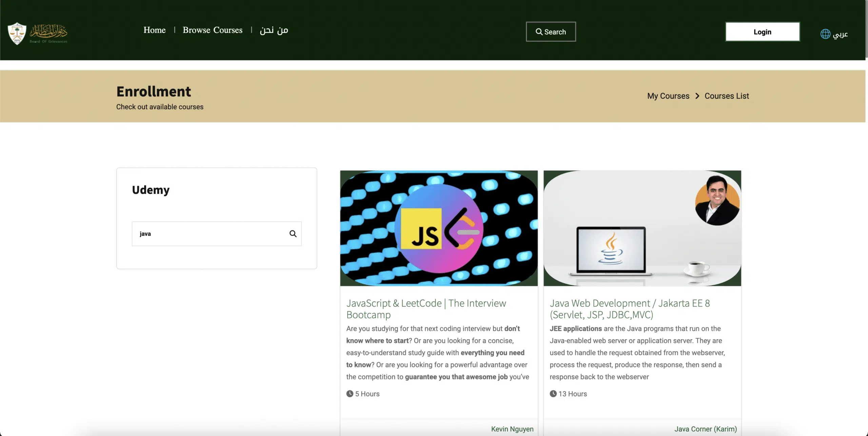Click the Login button

pos(763,32)
